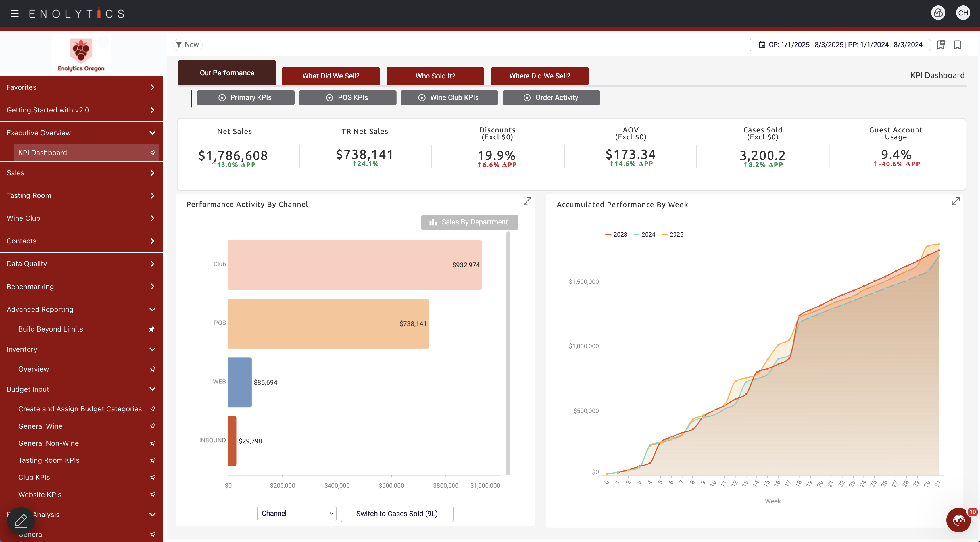The image size is (980, 542).
Task: Switch to What Did We Sell? tab
Action: pos(331,76)
